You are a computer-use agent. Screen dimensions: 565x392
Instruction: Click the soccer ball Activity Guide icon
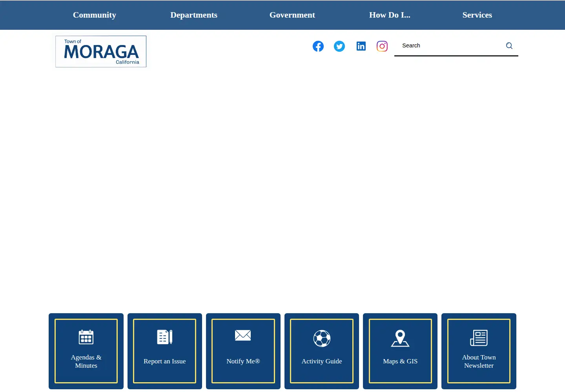[x=322, y=338]
